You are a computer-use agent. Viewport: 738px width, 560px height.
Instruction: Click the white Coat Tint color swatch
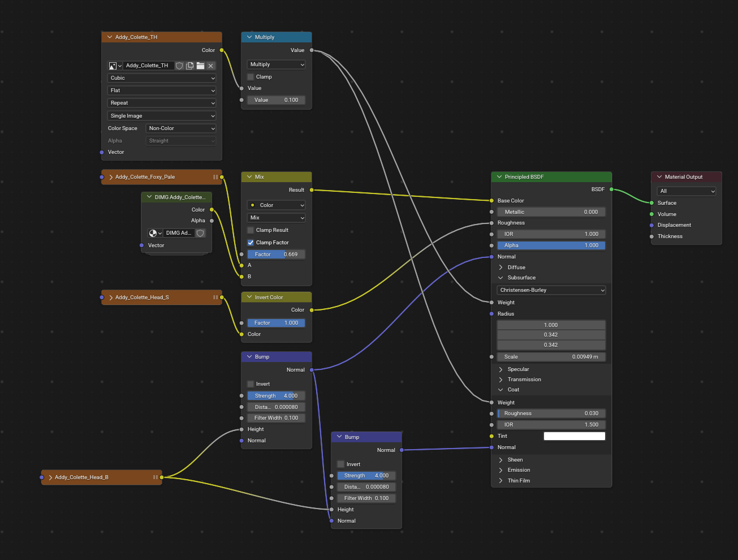click(574, 436)
